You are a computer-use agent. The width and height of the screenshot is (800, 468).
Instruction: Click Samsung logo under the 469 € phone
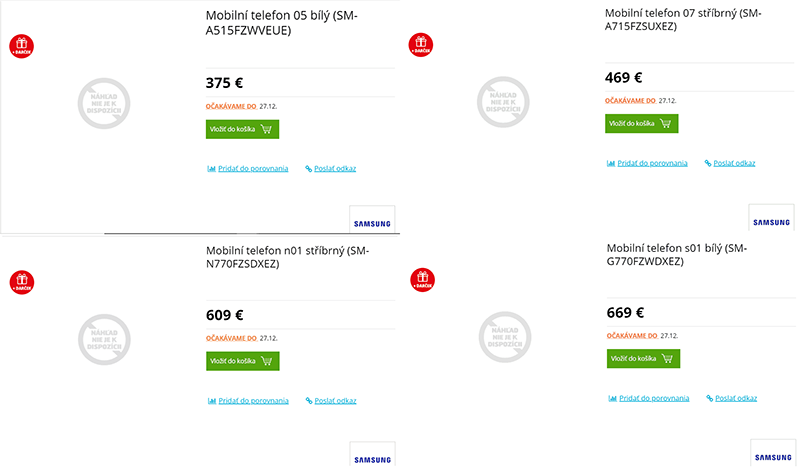[771, 219]
